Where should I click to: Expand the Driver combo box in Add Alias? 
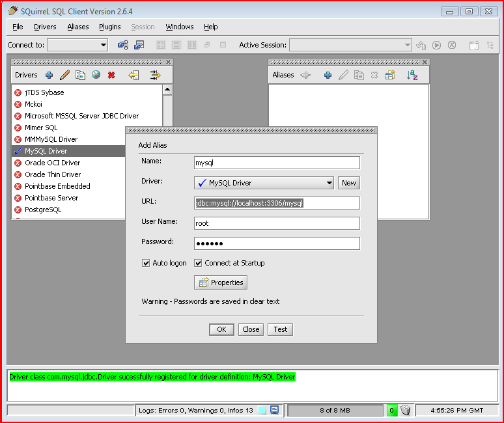pyautogui.click(x=264, y=183)
